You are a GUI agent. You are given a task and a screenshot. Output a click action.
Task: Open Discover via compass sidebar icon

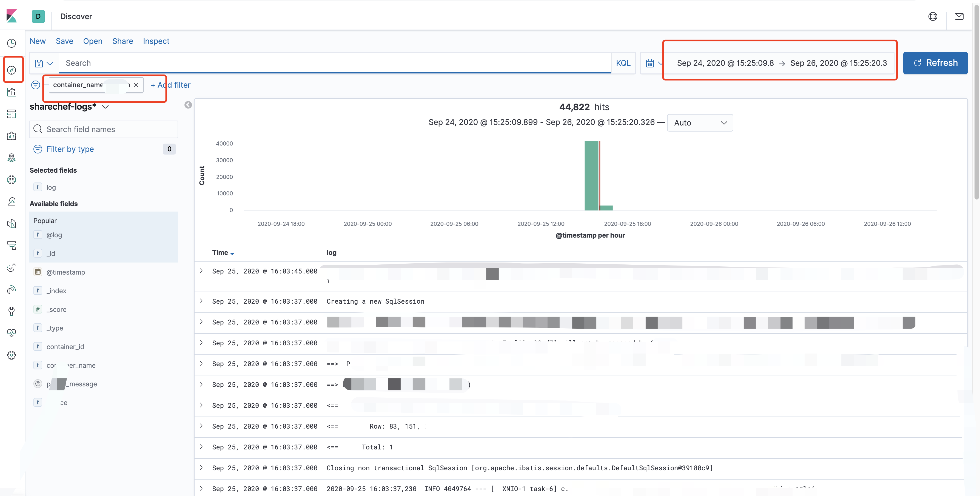[12, 70]
